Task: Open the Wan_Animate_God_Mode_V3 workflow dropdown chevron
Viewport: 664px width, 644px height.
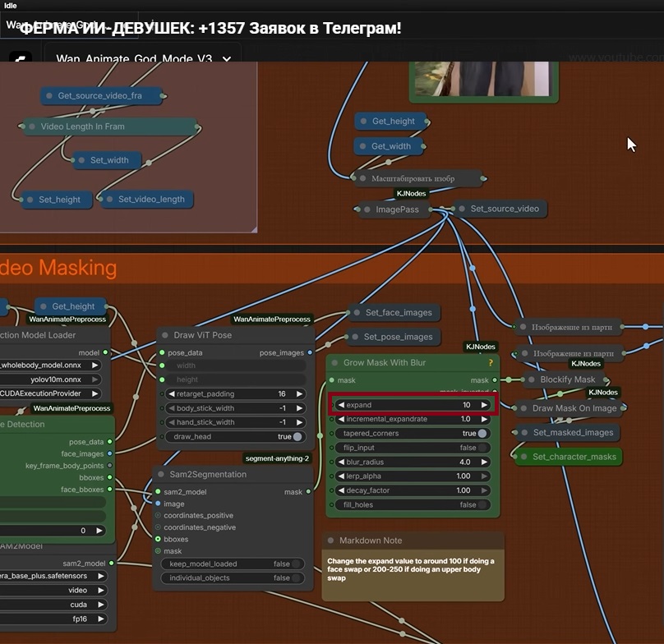Action: tap(227, 59)
